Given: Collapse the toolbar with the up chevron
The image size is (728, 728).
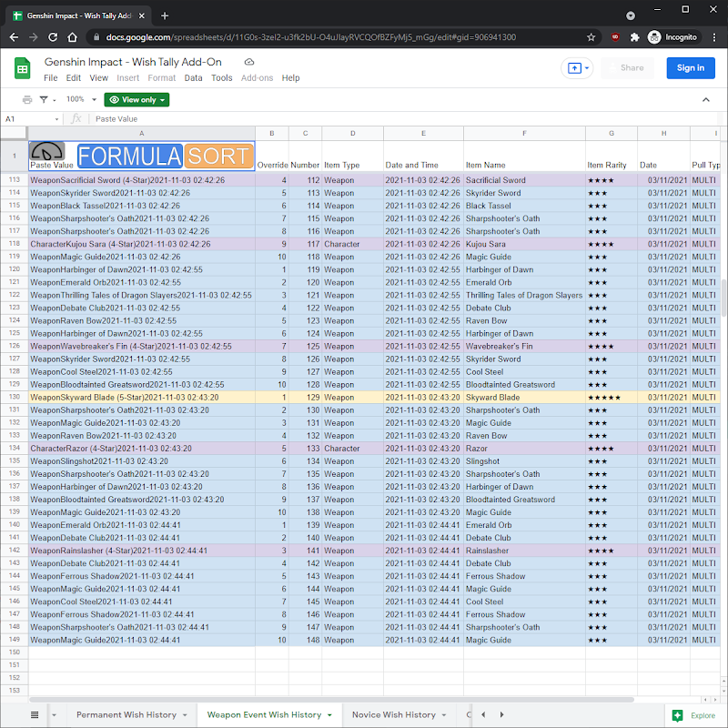Looking at the screenshot, I should 706,99.
